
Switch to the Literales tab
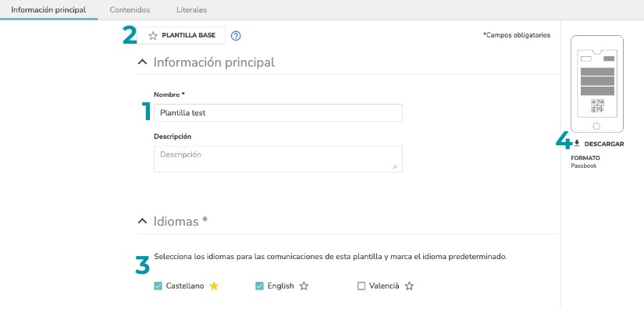pos(191,10)
